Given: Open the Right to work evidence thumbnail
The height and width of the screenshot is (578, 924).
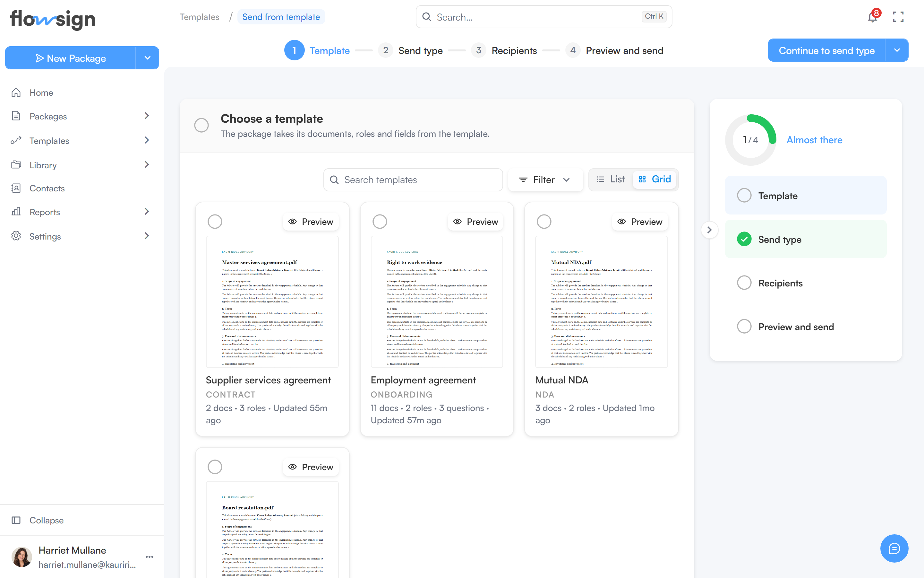Looking at the screenshot, I should click(x=437, y=302).
